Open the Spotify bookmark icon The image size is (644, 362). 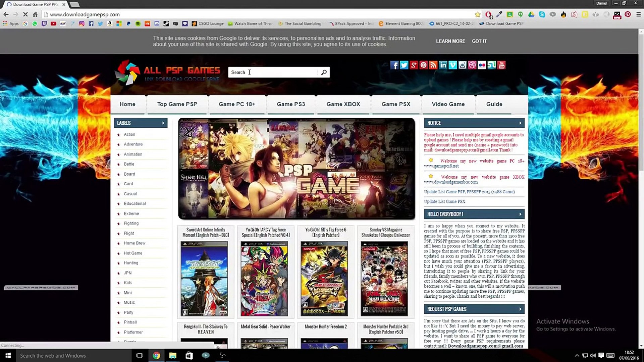coord(138,23)
